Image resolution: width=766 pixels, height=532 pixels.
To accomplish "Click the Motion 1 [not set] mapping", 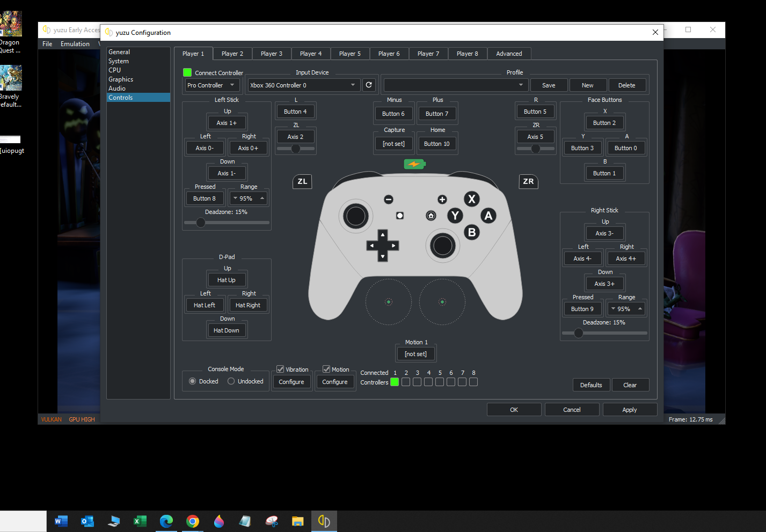I will (416, 354).
